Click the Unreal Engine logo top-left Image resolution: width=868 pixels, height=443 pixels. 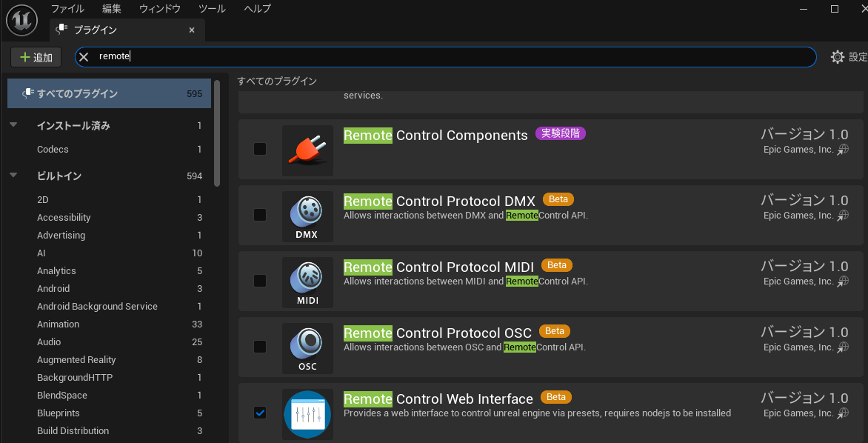pos(21,20)
